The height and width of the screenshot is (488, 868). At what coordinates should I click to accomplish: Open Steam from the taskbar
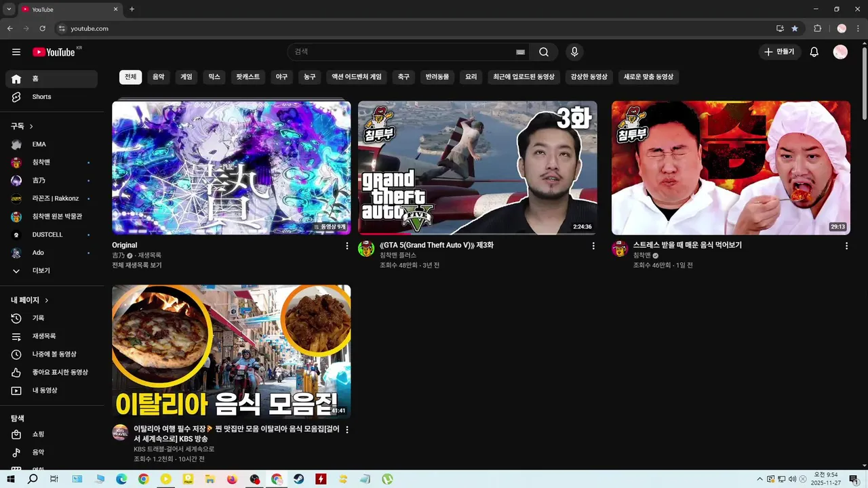[x=298, y=479]
